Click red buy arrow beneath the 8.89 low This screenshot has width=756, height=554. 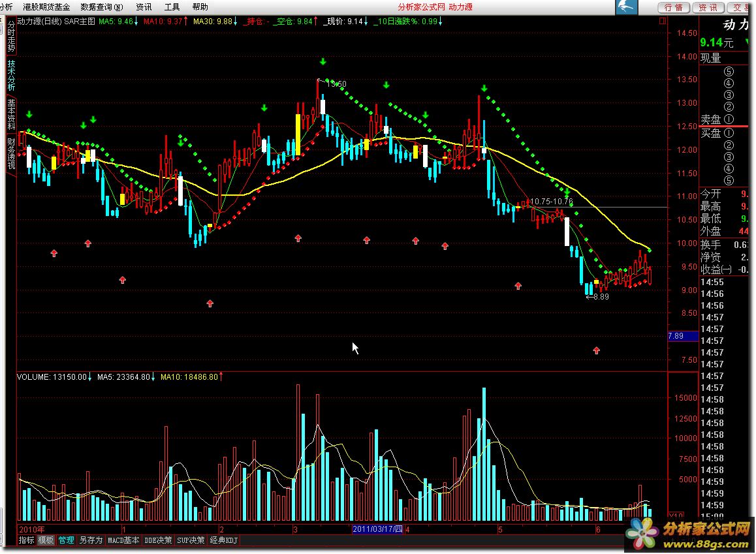[x=597, y=350]
